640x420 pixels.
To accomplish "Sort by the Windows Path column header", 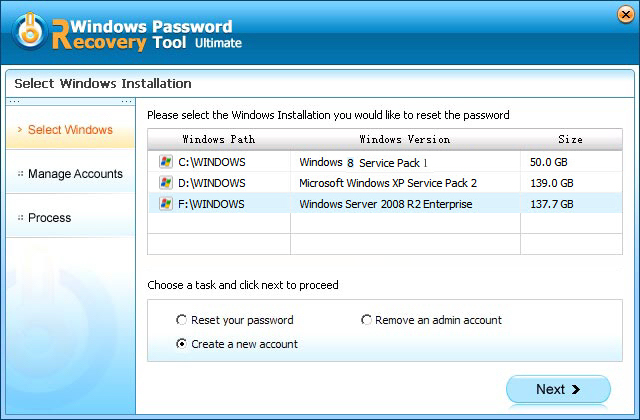I will click(218, 139).
